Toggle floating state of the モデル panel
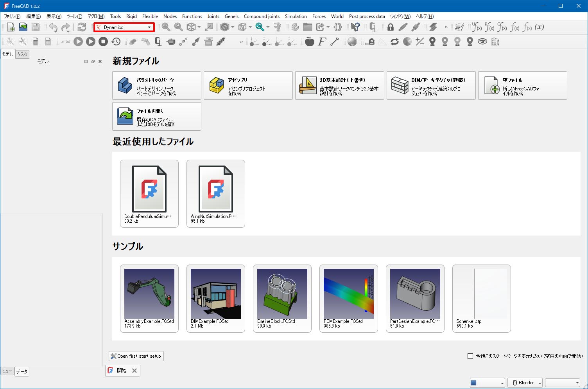588x389 pixels. pyautogui.click(x=93, y=61)
